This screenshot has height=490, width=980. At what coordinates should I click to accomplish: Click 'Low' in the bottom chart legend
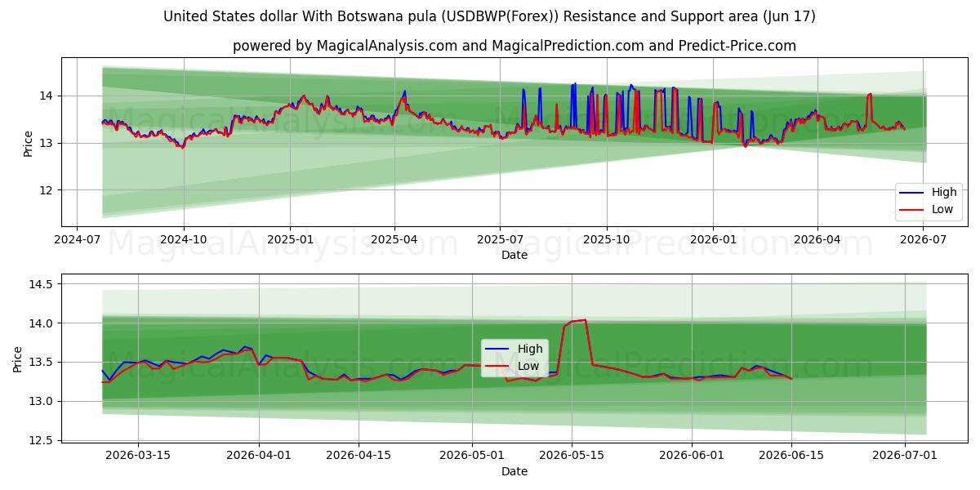point(528,366)
